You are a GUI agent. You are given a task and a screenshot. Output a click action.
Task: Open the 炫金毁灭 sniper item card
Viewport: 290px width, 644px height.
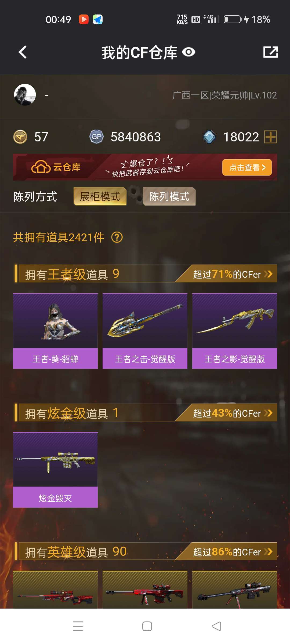point(55,470)
